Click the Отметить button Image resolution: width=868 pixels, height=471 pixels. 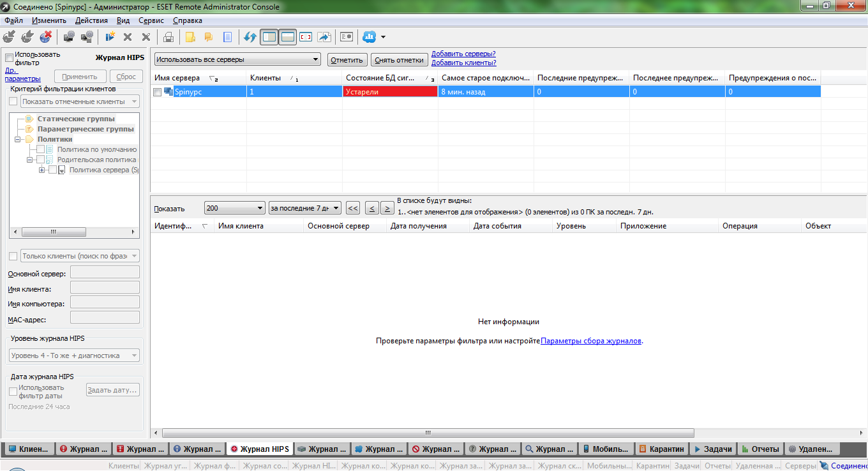pyautogui.click(x=347, y=60)
